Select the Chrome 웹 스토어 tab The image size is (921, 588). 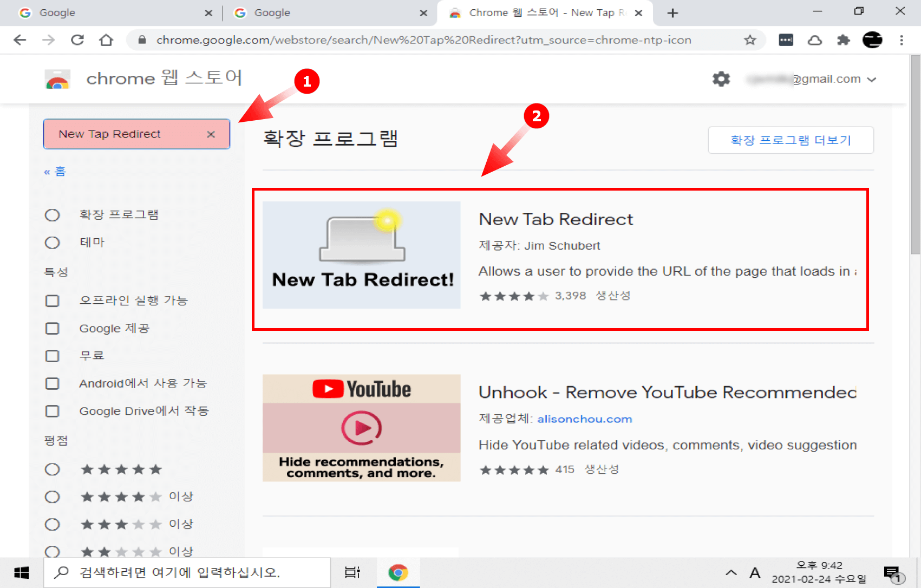pos(545,13)
